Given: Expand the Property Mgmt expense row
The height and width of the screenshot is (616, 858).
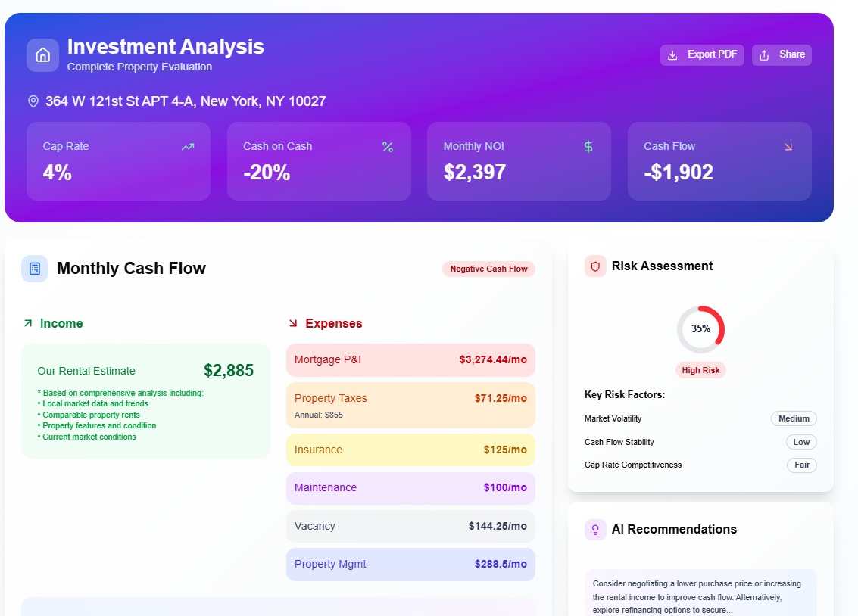Looking at the screenshot, I should 410,564.
